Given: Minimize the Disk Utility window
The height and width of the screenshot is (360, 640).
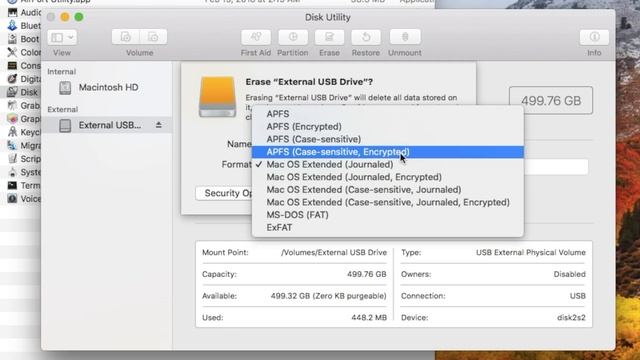Looking at the screenshot, I should (x=65, y=17).
